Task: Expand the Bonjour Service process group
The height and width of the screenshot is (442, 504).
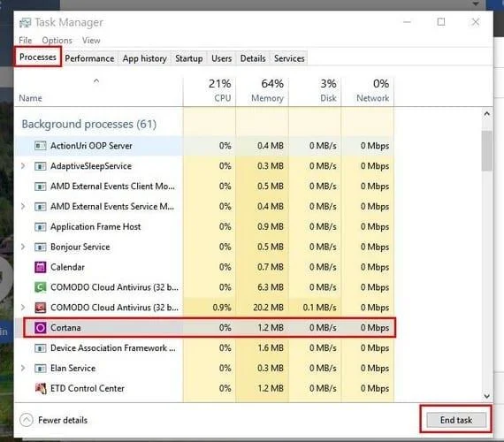Action: pos(23,247)
